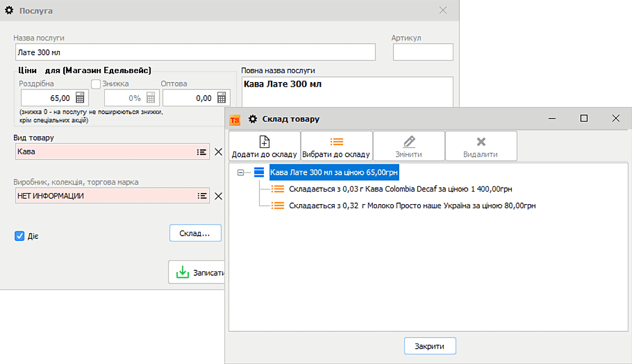Open calculator for Роздрібна price field
This screenshot has height=364, width=632.
click(x=80, y=98)
